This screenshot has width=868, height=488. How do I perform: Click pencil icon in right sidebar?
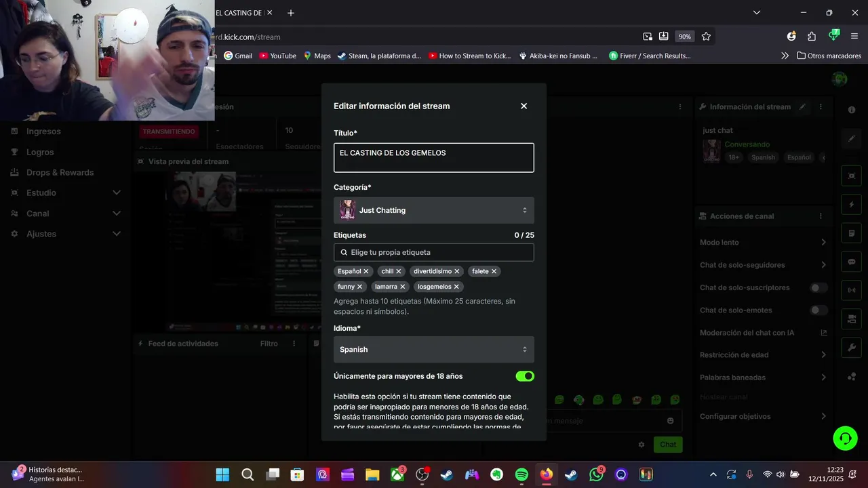click(x=852, y=139)
